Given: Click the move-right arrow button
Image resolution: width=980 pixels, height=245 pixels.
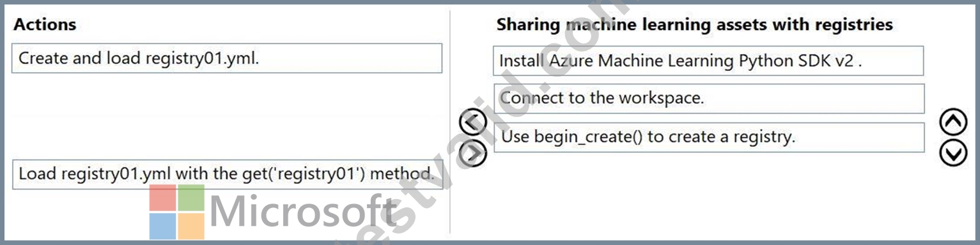Looking at the screenshot, I should [473, 153].
